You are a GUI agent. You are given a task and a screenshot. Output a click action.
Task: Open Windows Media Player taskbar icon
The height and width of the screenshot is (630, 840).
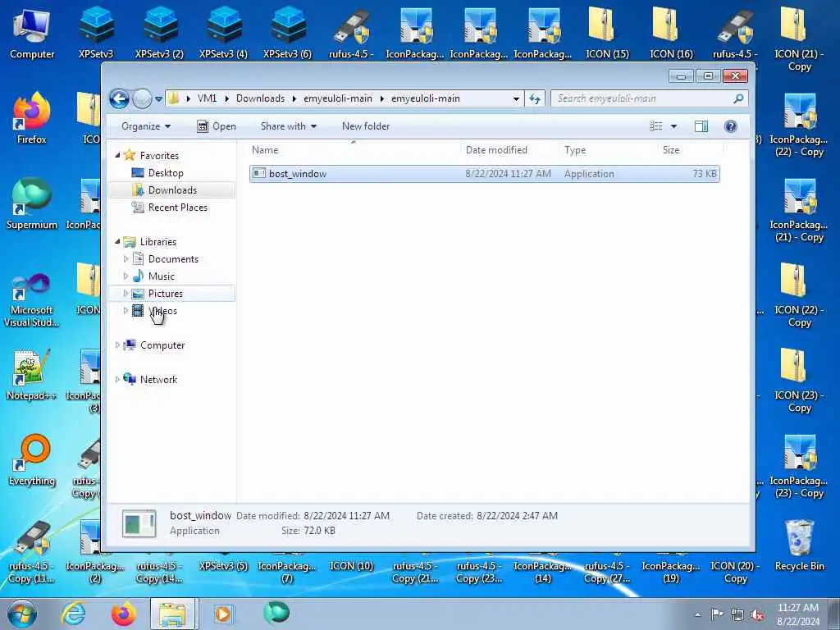[x=223, y=614]
